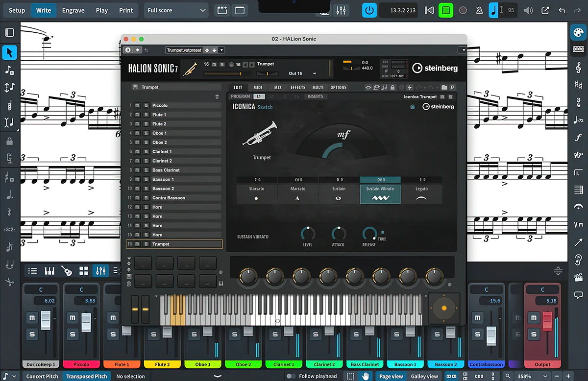588x381 pixels.
Task: Collapse the lower zone using the bottom chevron
Action: tap(218, 376)
